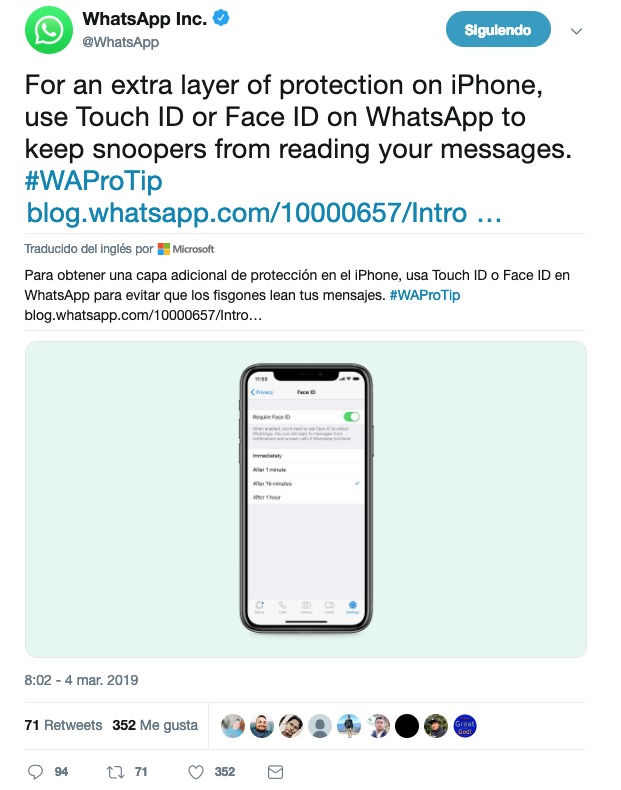Click the verified badge next to WhatsApp Inc.

click(221, 18)
